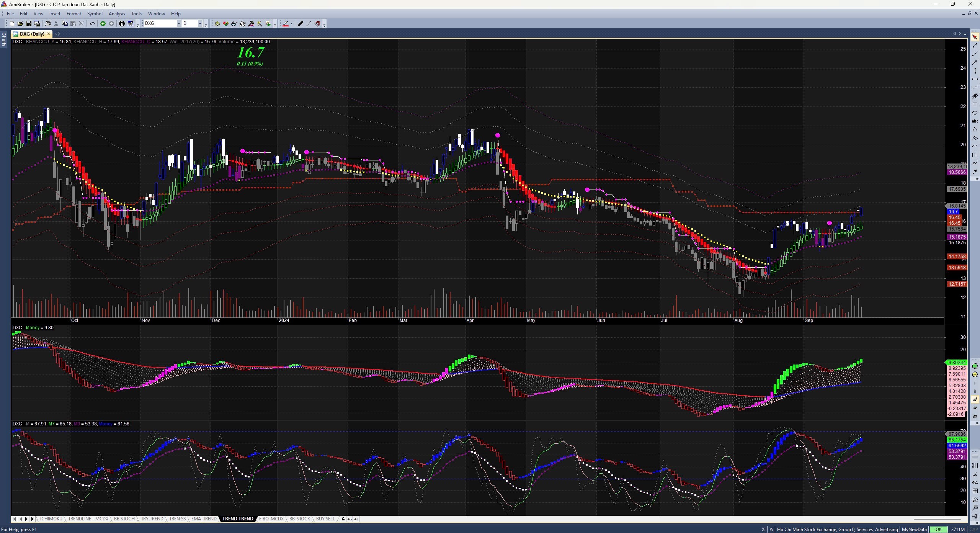Select the parallel lines tool
Viewport: 980px width, 533px height.
(975, 87)
